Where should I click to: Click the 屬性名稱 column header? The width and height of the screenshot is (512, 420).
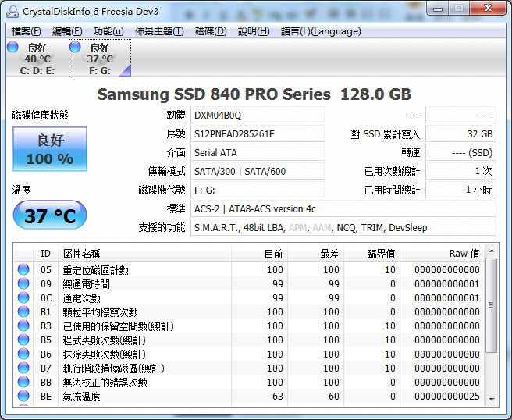(144, 254)
